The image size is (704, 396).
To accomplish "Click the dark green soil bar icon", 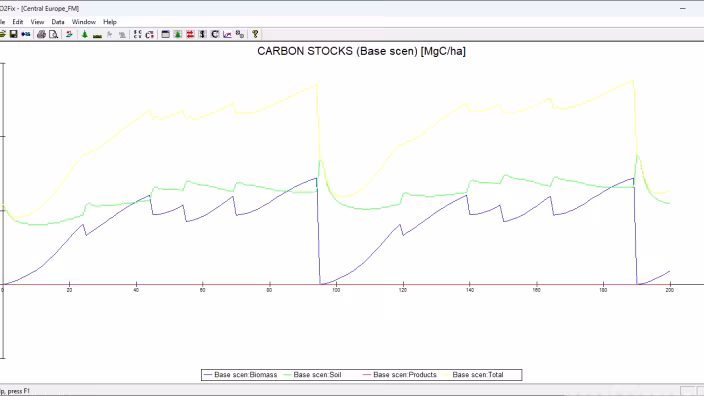I will (x=97, y=35).
